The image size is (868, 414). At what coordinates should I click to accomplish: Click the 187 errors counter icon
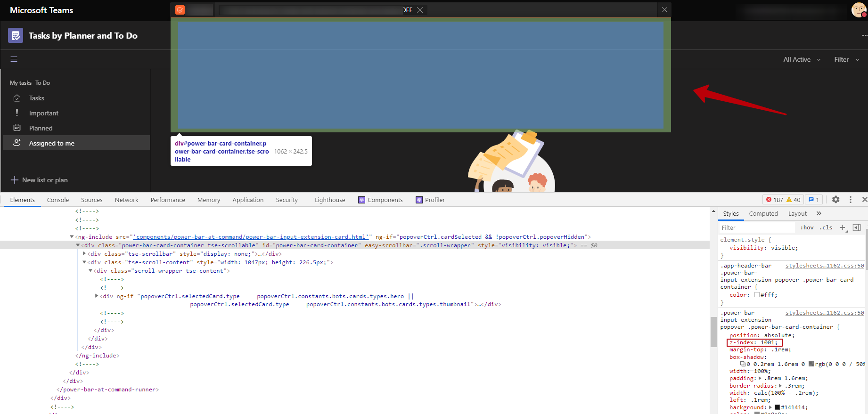click(769, 200)
